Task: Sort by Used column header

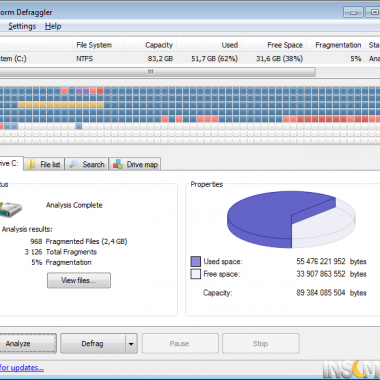Action: tap(209, 45)
